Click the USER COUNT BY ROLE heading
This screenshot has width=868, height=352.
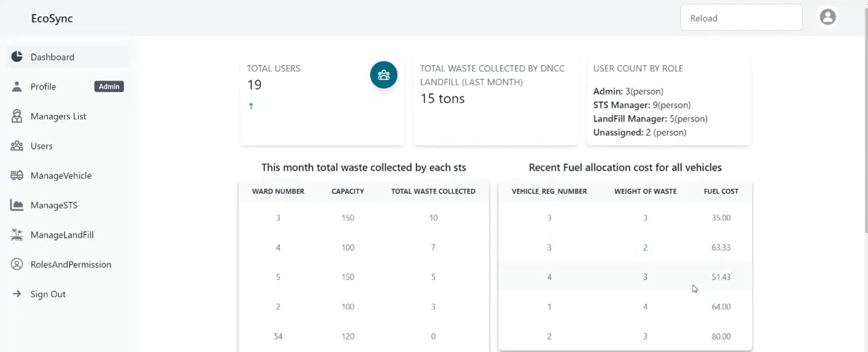[638, 68]
